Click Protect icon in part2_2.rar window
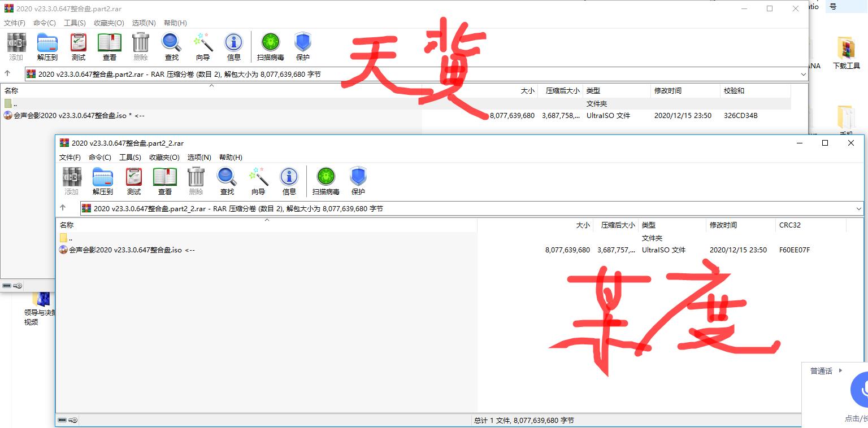The width and height of the screenshot is (868, 428). point(358,181)
